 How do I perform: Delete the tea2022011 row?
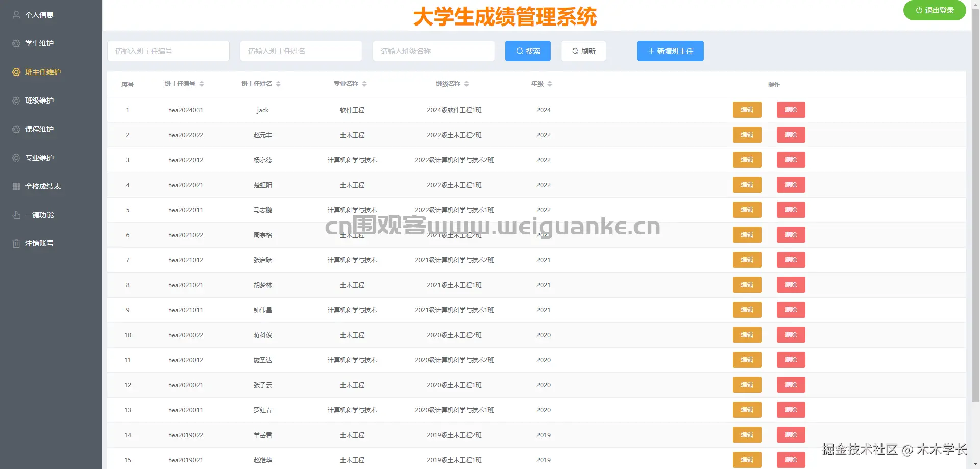pos(791,210)
